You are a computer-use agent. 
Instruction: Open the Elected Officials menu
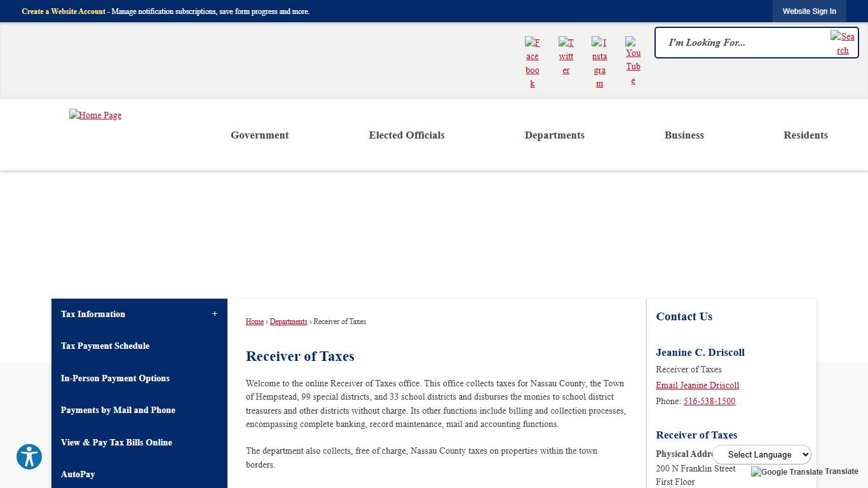[407, 135]
